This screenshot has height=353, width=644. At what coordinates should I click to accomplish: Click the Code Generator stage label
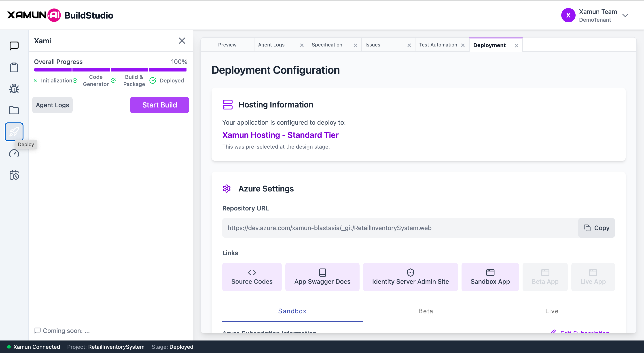click(x=96, y=80)
